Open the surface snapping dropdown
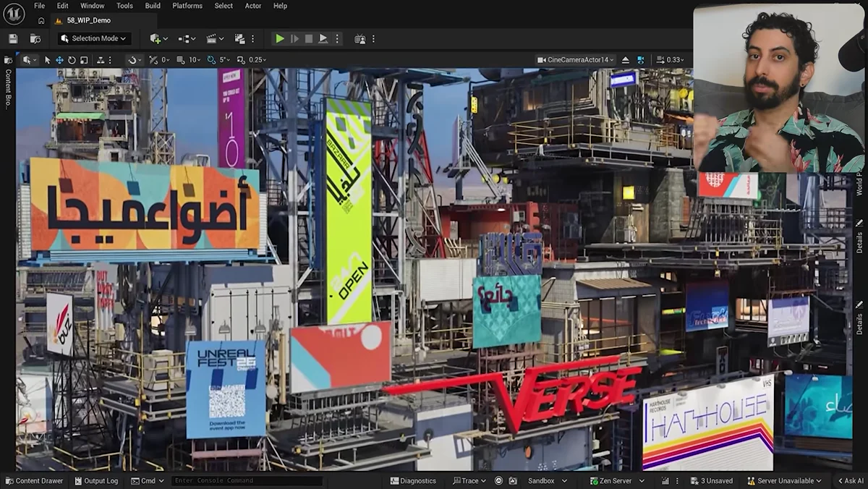 click(x=134, y=59)
